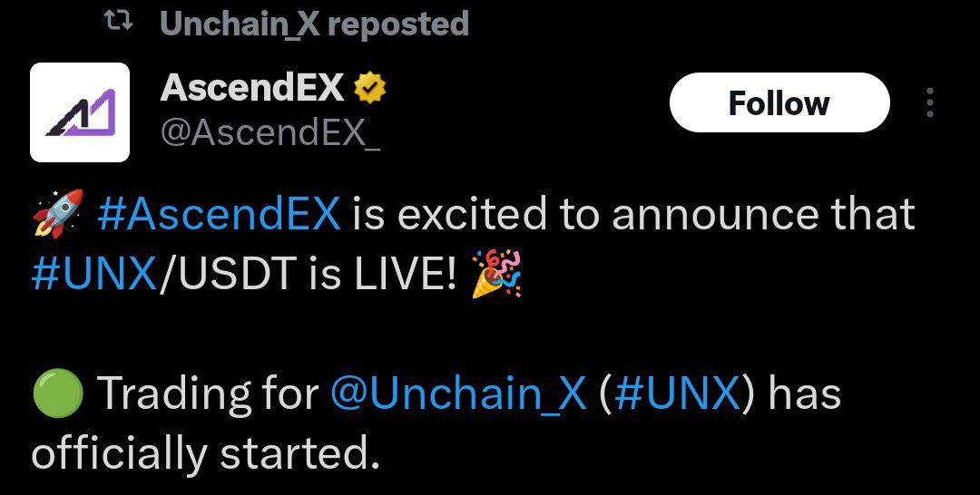The image size is (980, 495).
Task: Click the rocket emoji
Action: pyautogui.click(x=57, y=213)
